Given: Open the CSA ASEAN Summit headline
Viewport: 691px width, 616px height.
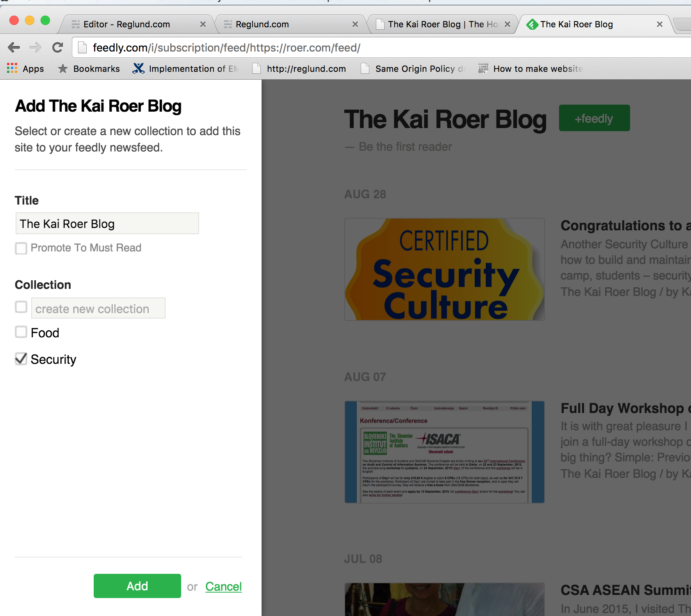Looking at the screenshot, I should (x=626, y=590).
